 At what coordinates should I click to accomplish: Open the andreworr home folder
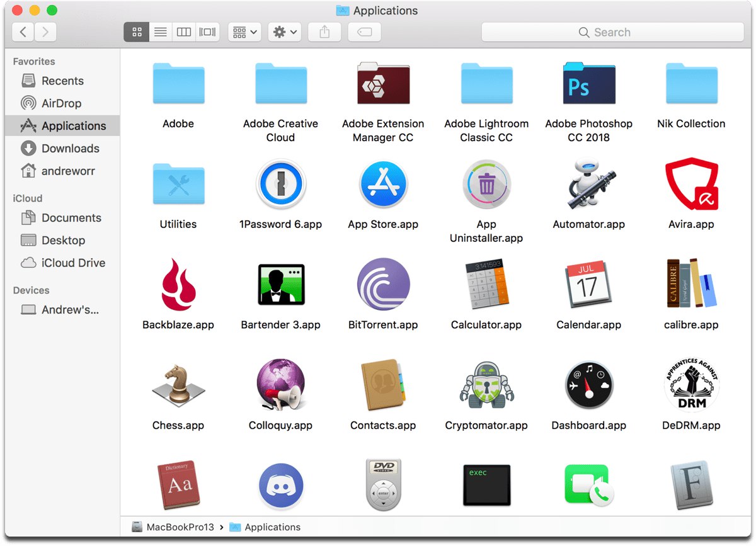click(62, 171)
